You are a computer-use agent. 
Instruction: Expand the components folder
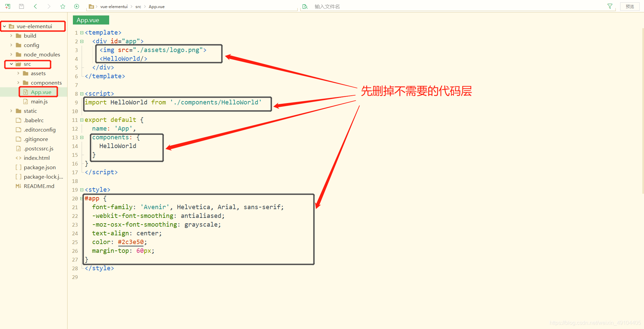click(x=18, y=83)
